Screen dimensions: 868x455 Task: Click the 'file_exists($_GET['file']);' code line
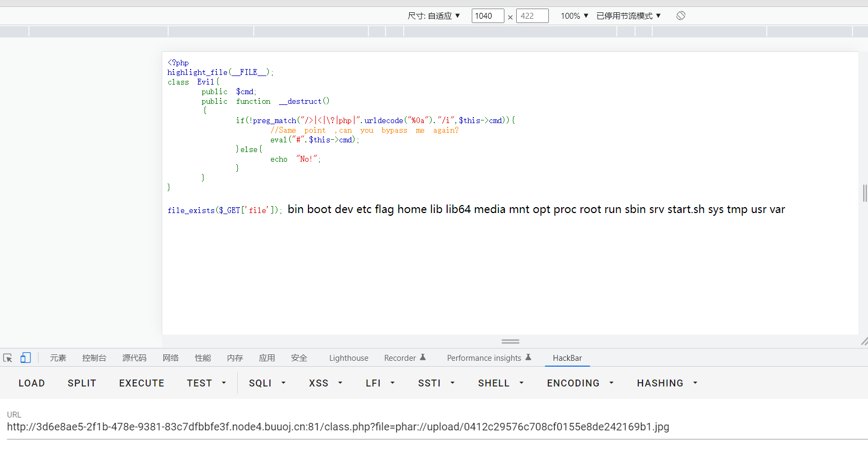click(x=224, y=210)
